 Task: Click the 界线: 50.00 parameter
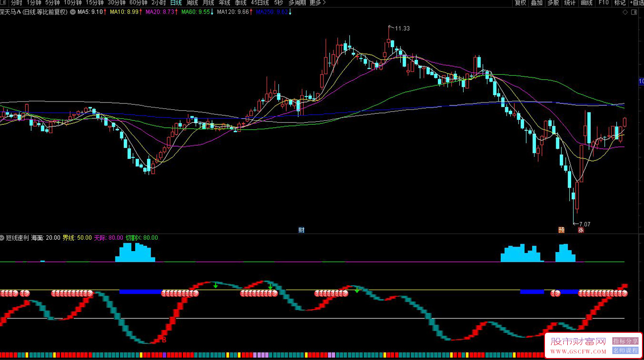[77, 238]
